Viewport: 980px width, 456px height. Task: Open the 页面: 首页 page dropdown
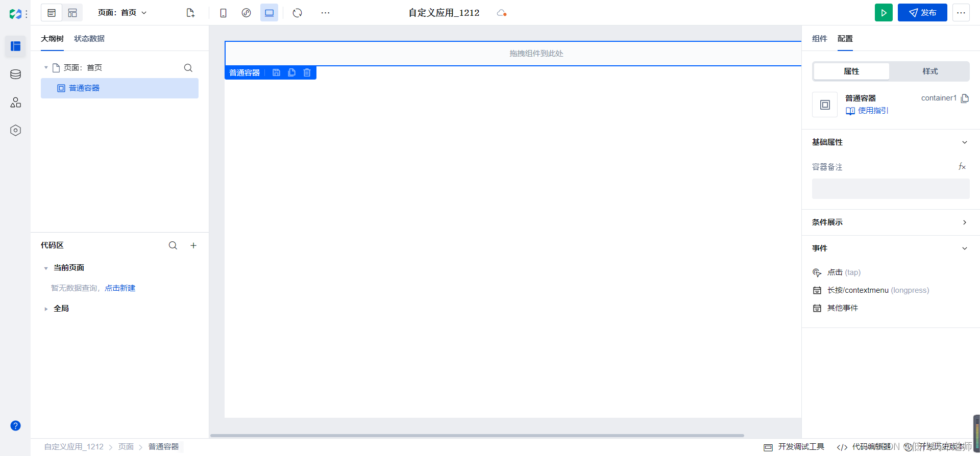tap(122, 13)
